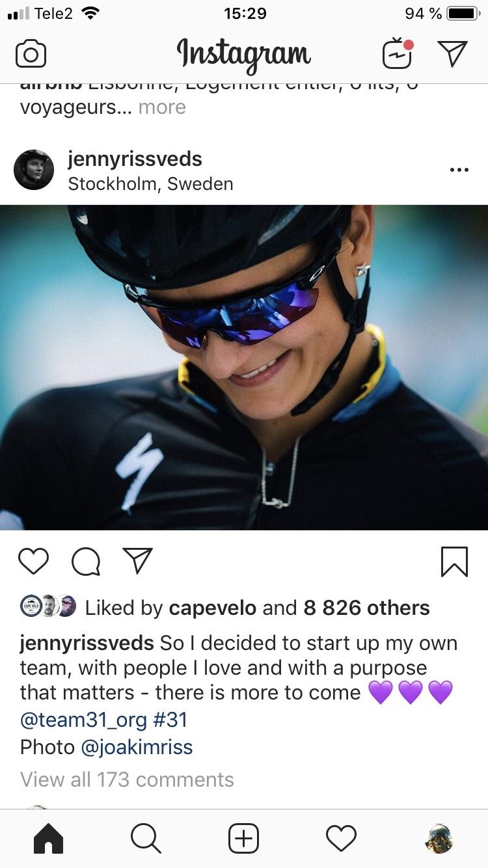The image size is (488, 868).
Task: Bookmark the post with save icon
Action: pos(454,561)
